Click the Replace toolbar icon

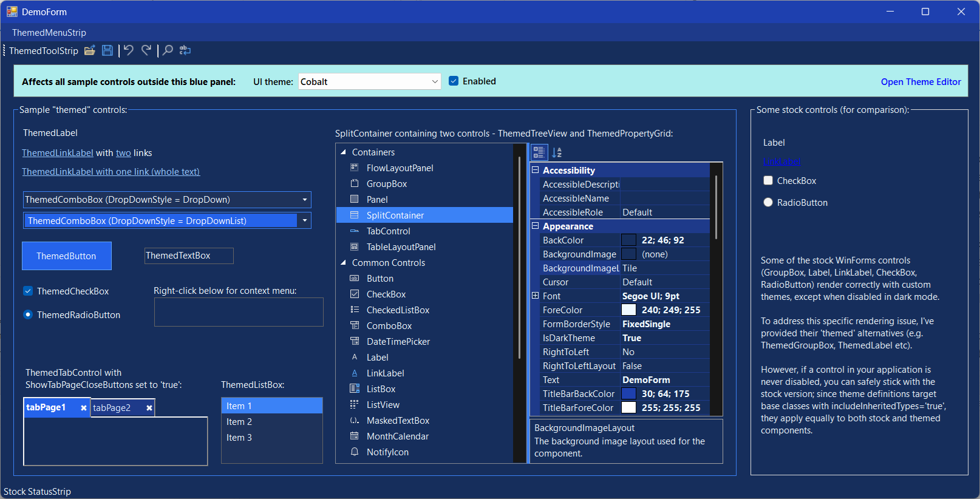(185, 50)
